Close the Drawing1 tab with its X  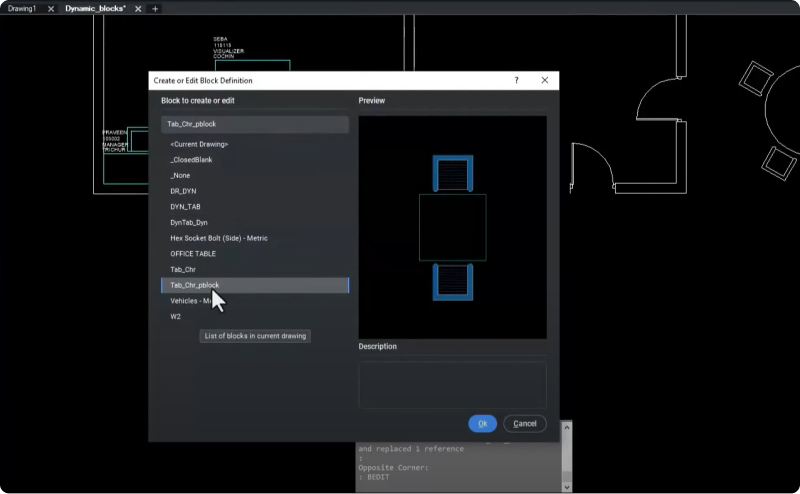coord(51,8)
